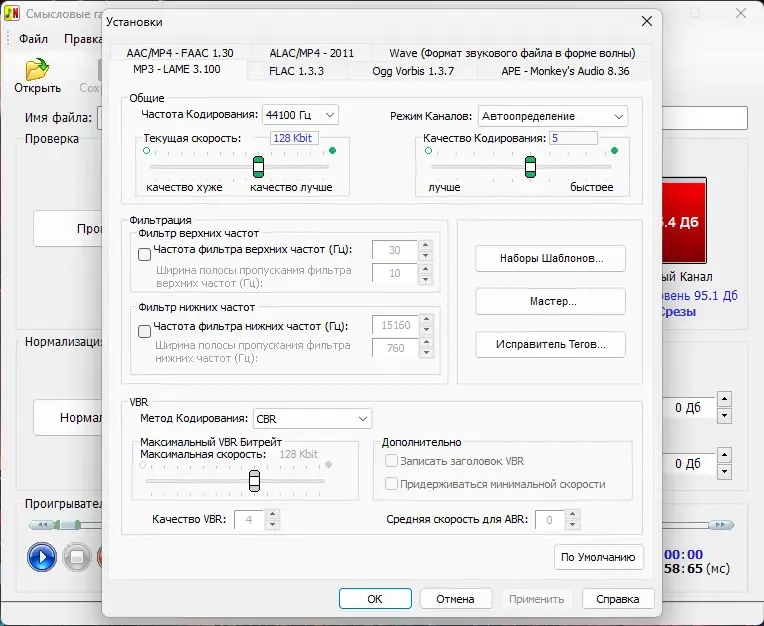764x626 pixels.
Task: Click the app icon in main window title bar
Action: (11, 13)
